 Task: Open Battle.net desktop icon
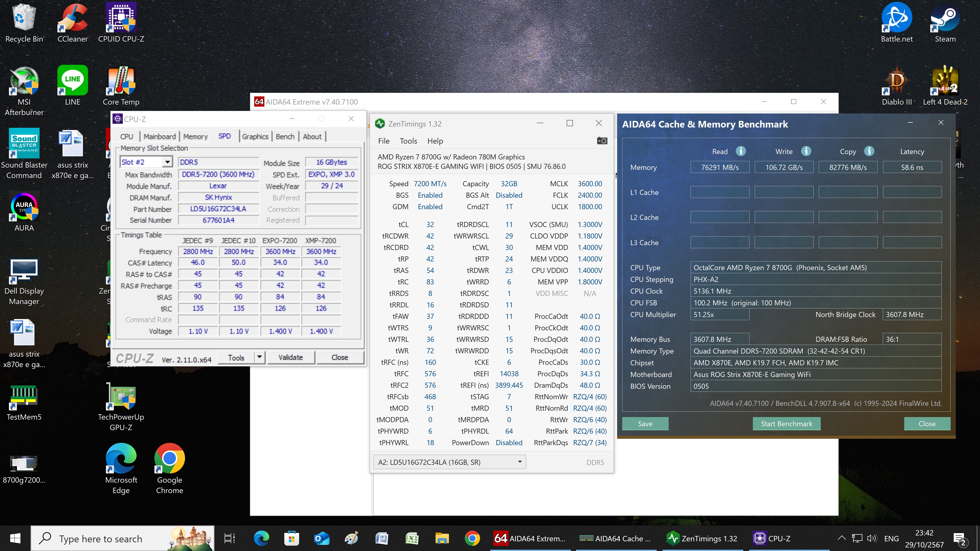pos(897,23)
